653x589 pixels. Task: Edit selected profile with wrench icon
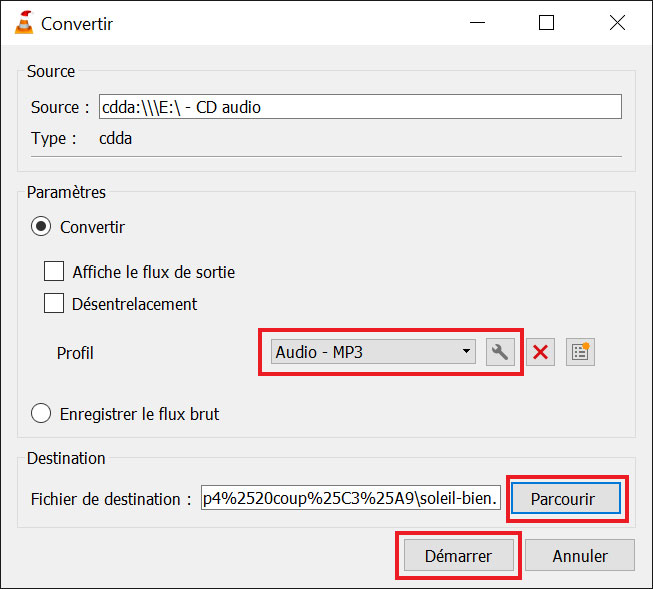tap(500, 352)
